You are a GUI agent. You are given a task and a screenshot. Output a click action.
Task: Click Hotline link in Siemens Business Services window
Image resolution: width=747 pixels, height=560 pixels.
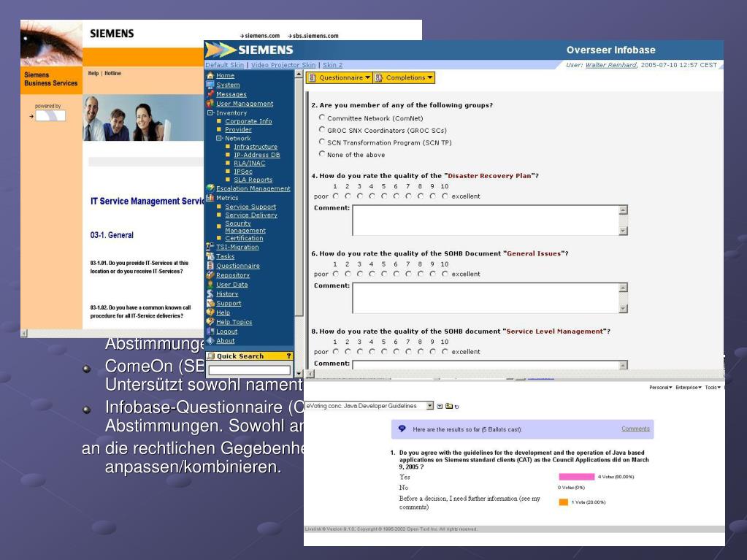click(113, 73)
